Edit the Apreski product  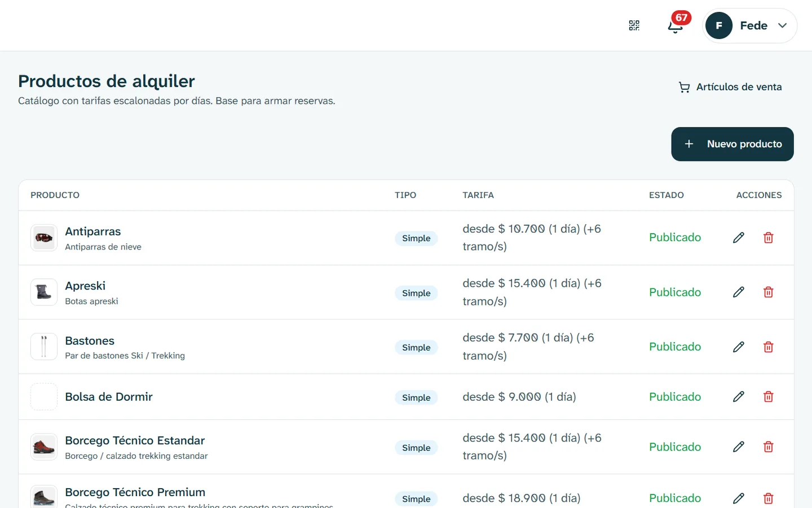click(x=739, y=292)
